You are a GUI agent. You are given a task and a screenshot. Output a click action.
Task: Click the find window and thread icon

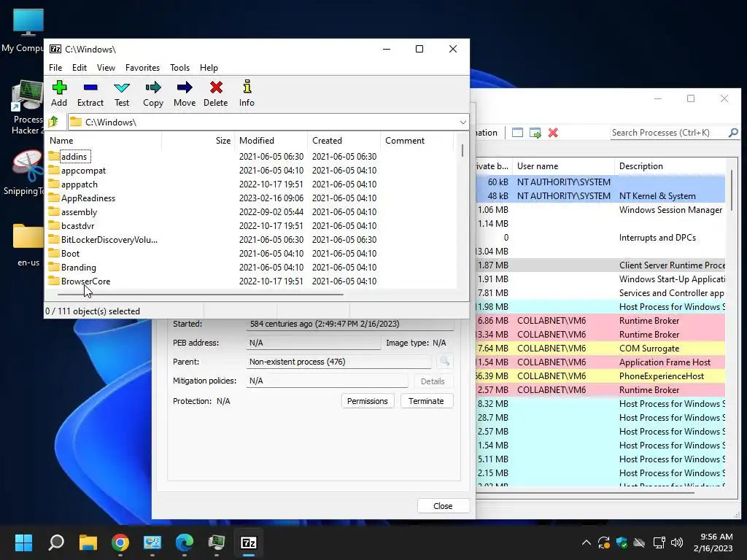point(535,133)
